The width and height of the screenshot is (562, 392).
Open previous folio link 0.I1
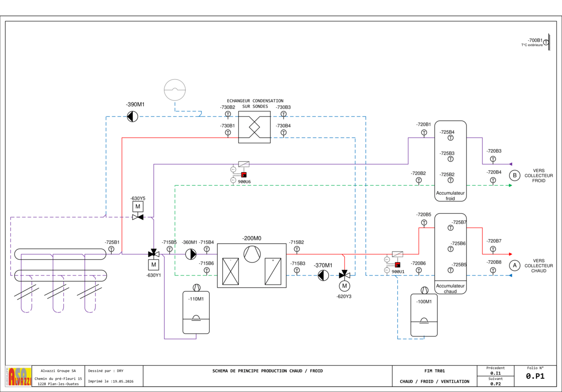495,373
